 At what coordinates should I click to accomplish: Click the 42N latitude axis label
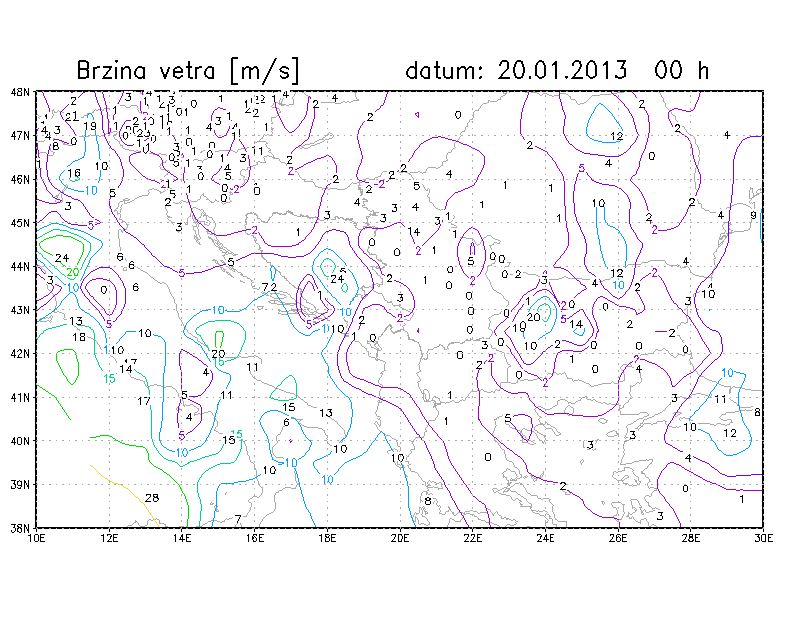(19, 353)
